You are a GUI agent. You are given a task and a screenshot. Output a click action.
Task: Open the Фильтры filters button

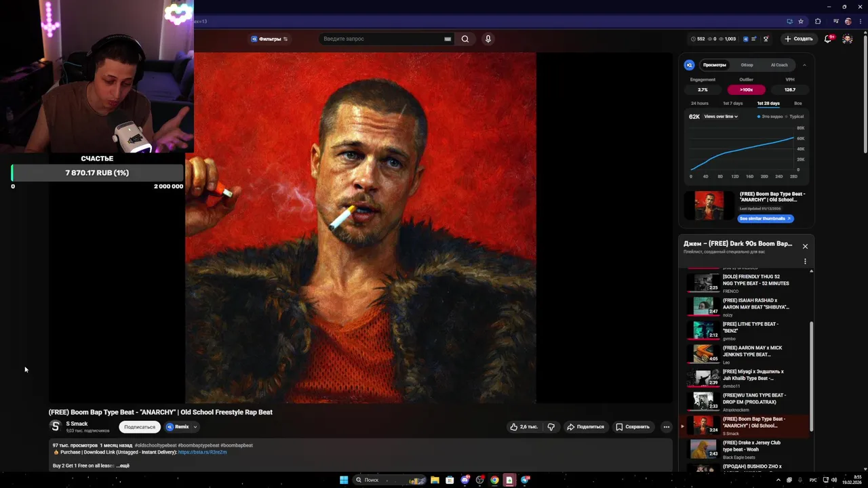[269, 39]
